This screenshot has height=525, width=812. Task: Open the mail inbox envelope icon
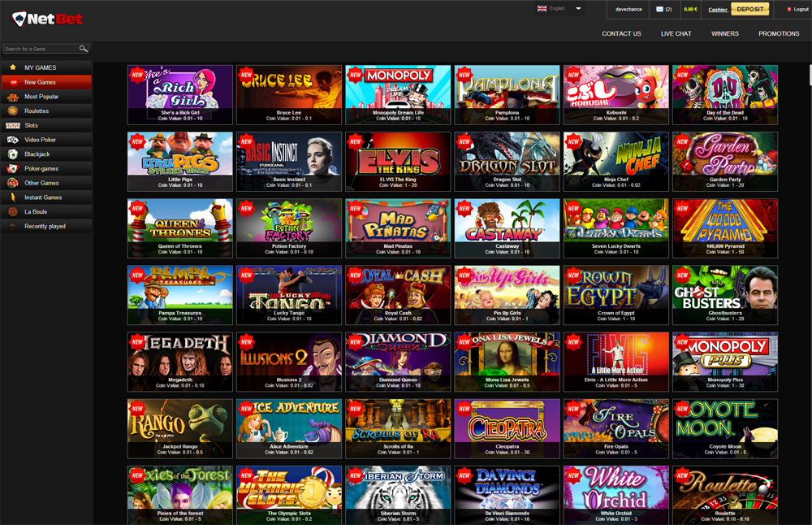click(659, 9)
